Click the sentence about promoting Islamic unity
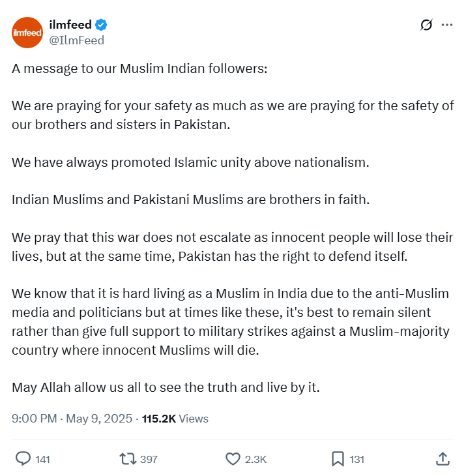The width and height of the screenshot is (466, 476). [190, 162]
